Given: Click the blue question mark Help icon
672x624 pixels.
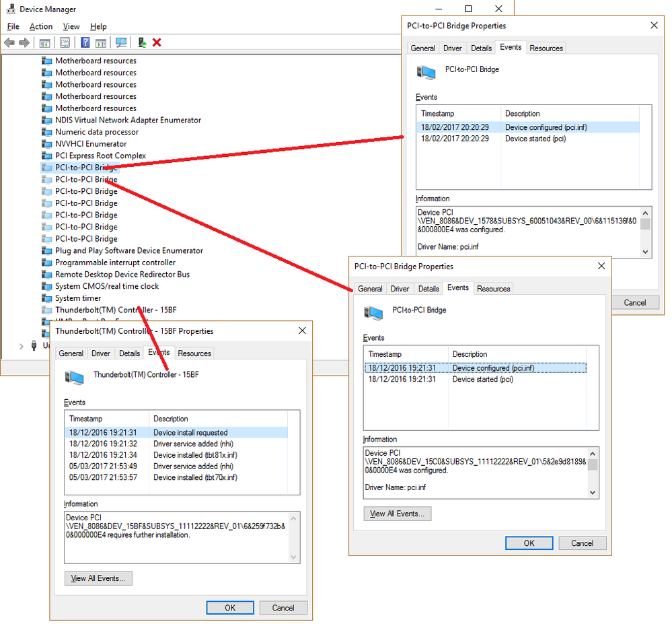Looking at the screenshot, I should pyautogui.click(x=85, y=42).
